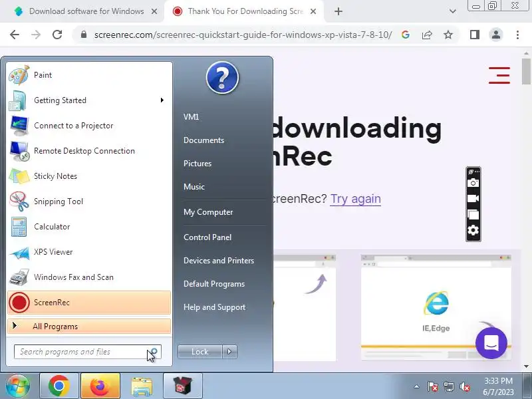
Task: Click the red box installer taskbar icon
Action: pyautogui.click(x=183, y=386)
